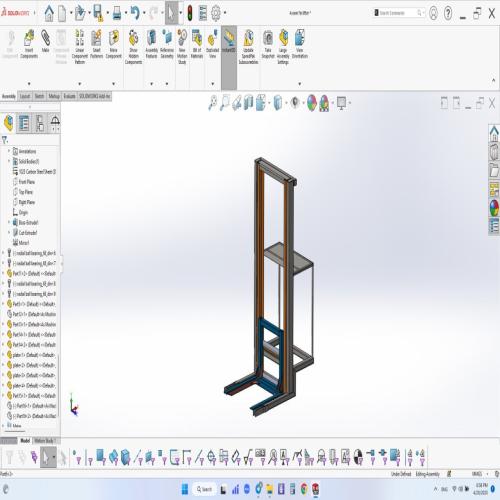Click Insert Components in the ribbon
The width and height of the screenshot is (500, 500).
point(29,44)
